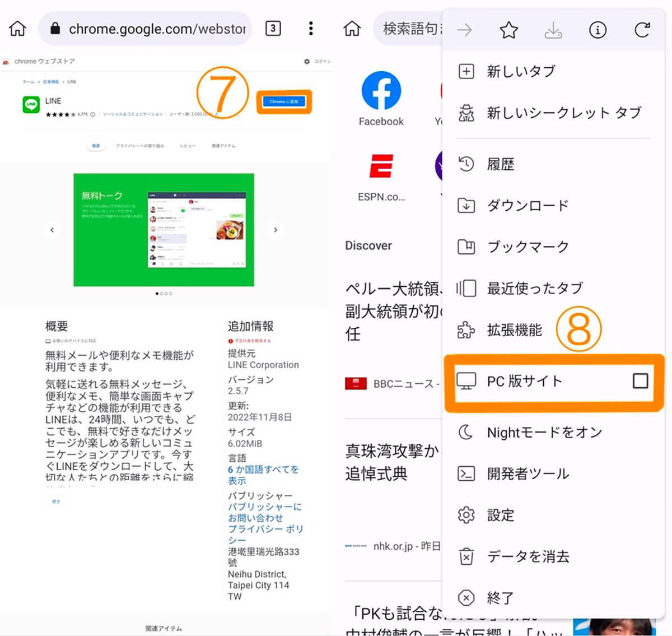Open the web store settings gear icon
This screenshot has width=672, height=636.
[x=307, y=61]
